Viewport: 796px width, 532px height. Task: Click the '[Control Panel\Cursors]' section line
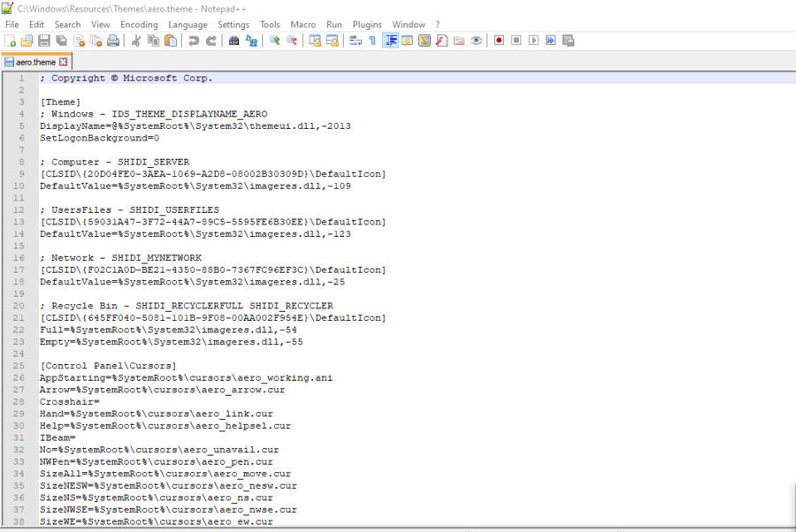click(108, 366)
